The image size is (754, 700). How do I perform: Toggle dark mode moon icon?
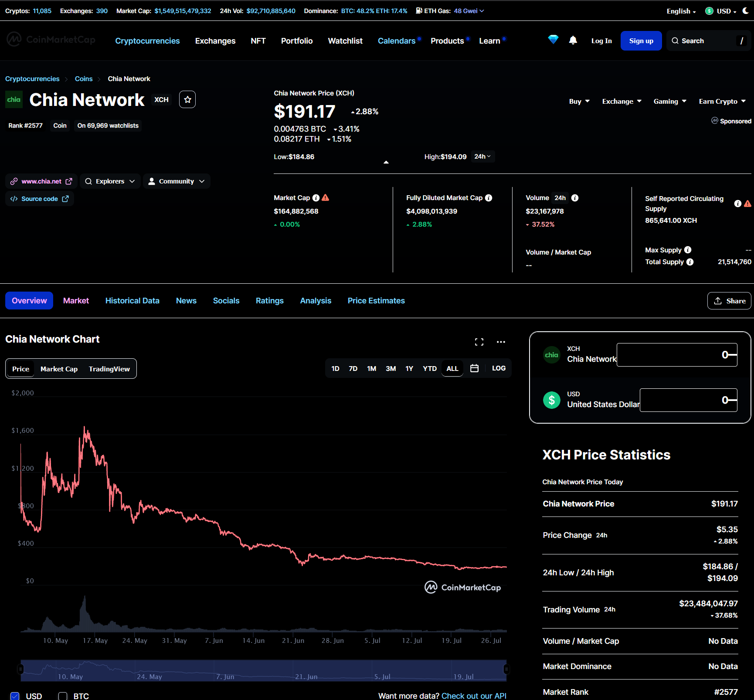point(746,10)
